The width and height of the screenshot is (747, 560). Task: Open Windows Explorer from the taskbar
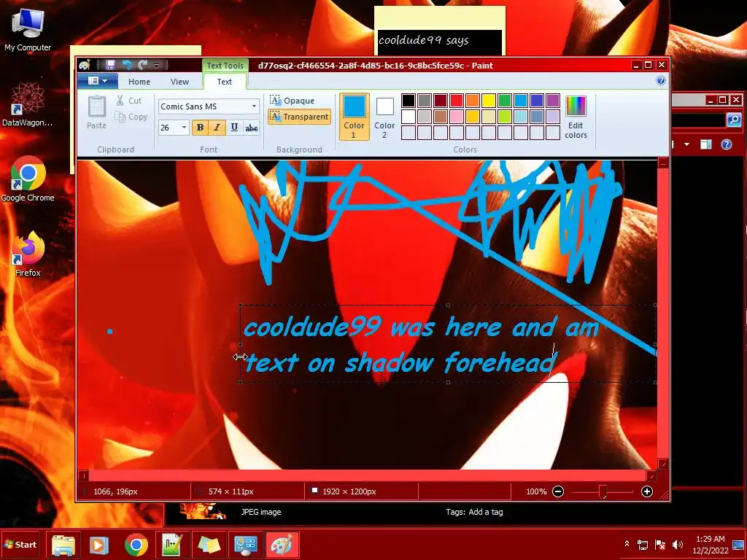[63, 545]
